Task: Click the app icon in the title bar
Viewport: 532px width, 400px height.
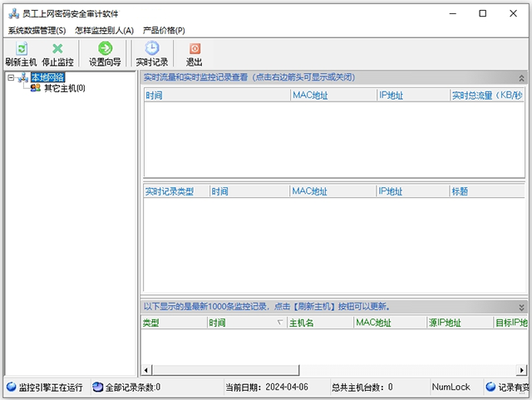Action: (13, 13)
